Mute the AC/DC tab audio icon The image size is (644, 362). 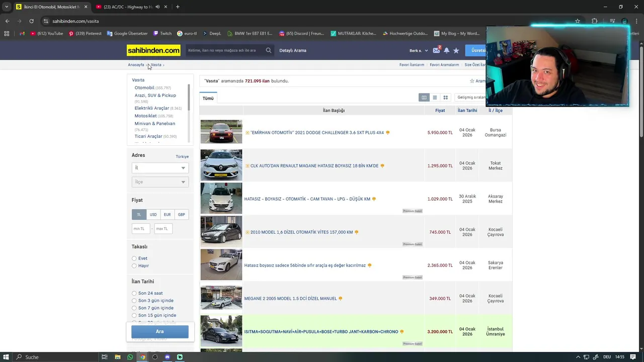click(x=157, y=7)
